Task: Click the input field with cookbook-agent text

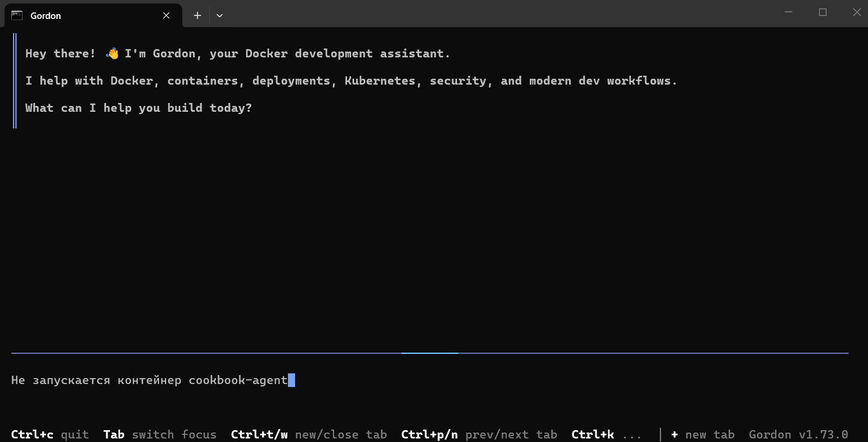Action: tap(429, 380)
